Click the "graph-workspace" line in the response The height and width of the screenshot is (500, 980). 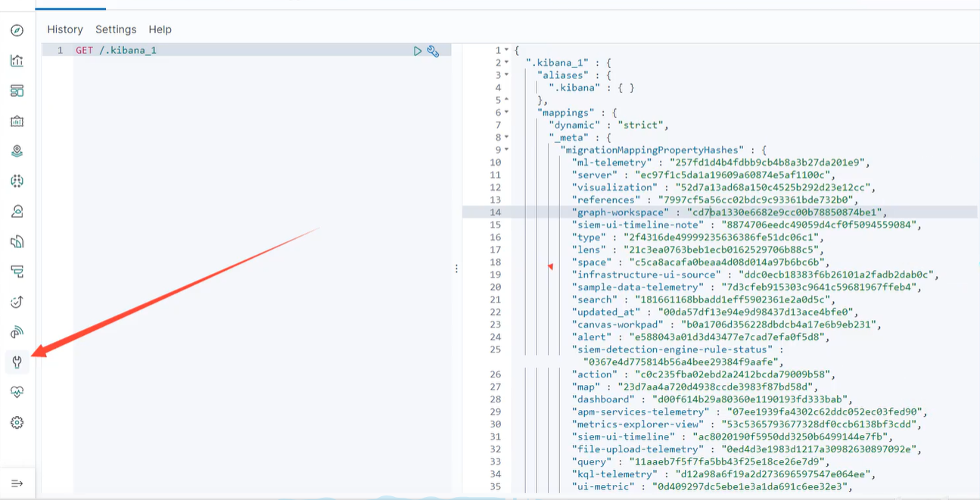[729, 213]
